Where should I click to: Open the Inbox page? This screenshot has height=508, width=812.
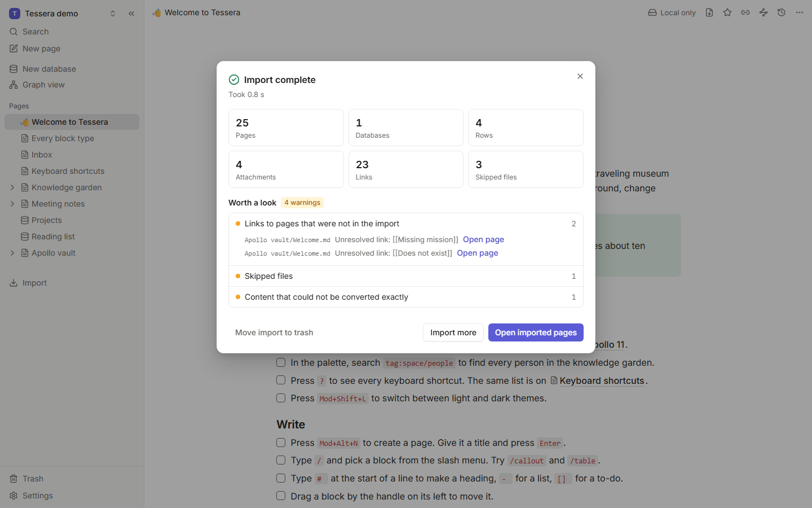click(72, 155)
